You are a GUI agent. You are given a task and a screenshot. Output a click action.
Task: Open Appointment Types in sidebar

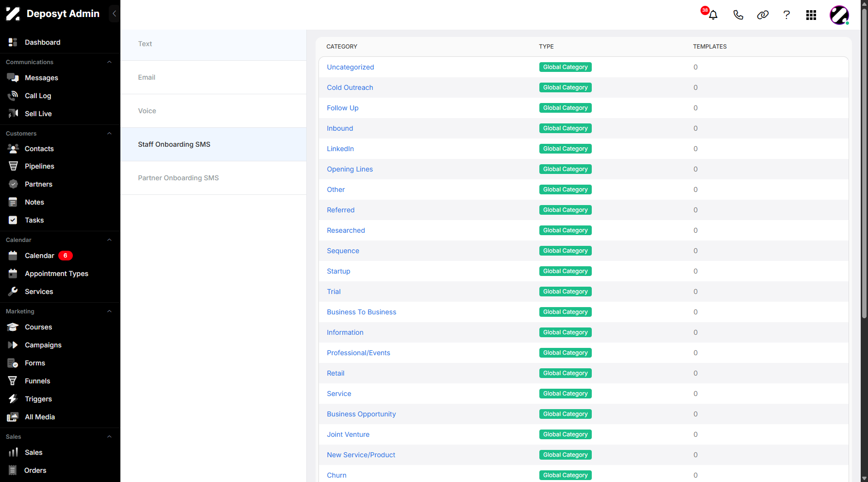coord(56,274)
